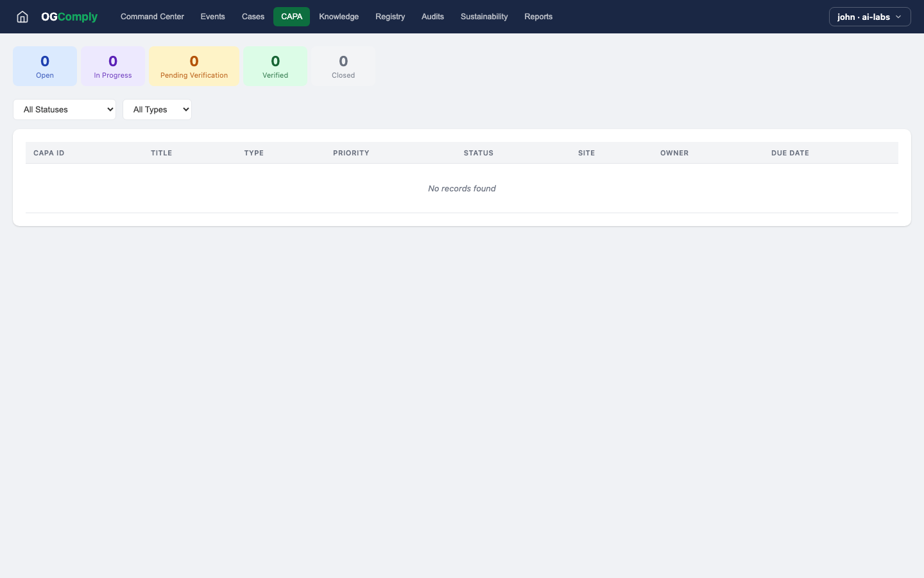Select the In Progress count card
924x578 pixels.
(x=113, y=66)
